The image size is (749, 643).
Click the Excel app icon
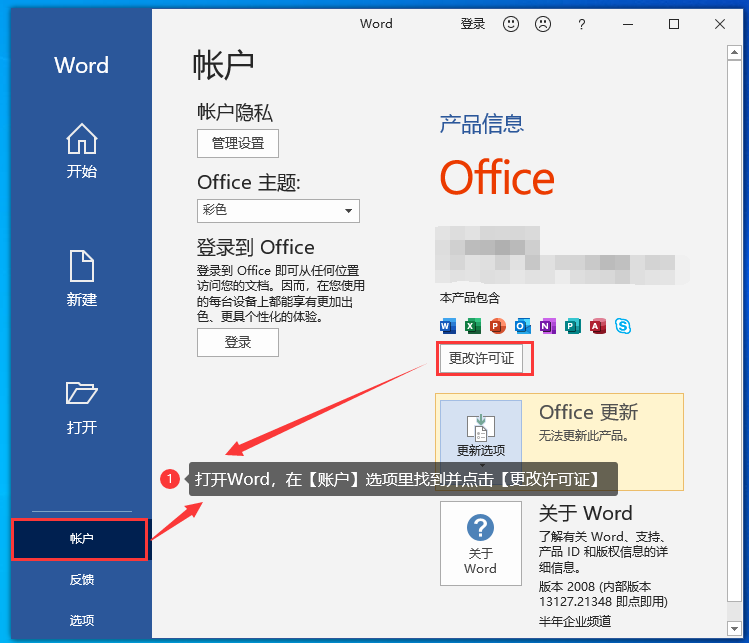point(472,326)
